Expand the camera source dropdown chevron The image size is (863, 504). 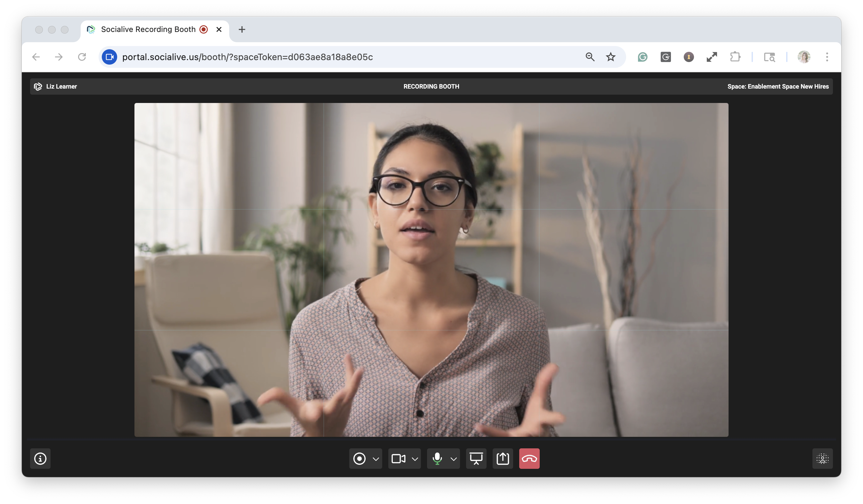(x=415, y=459)
